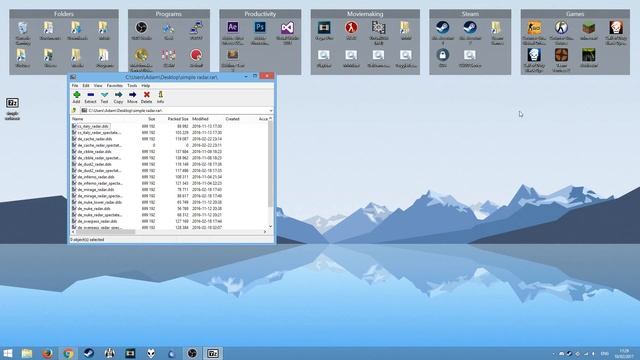Click the Folders group header
This screenshot has width=640, height=360.
point(64,14)
